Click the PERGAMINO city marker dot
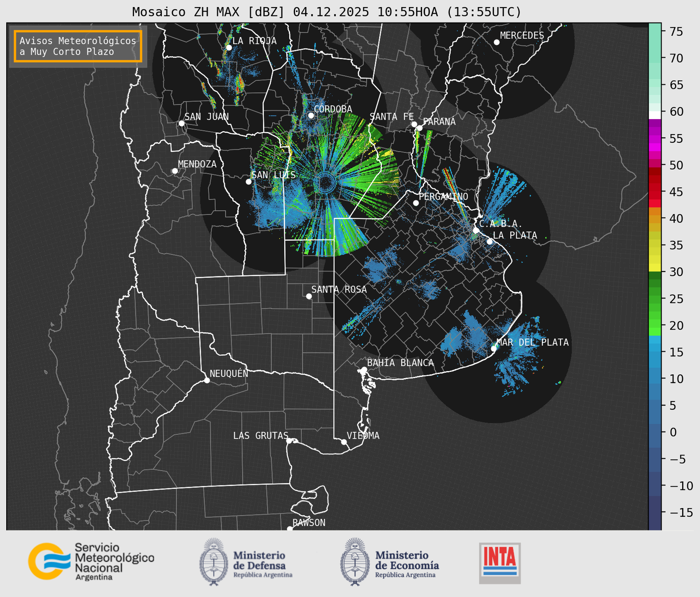 click(x=416, y=203)
